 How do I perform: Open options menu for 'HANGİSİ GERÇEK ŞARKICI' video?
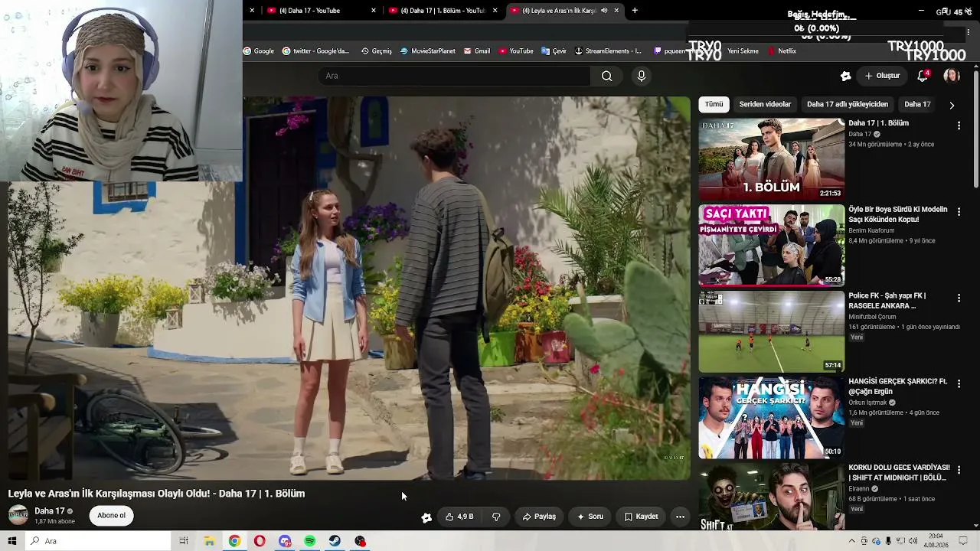[959, 383]
